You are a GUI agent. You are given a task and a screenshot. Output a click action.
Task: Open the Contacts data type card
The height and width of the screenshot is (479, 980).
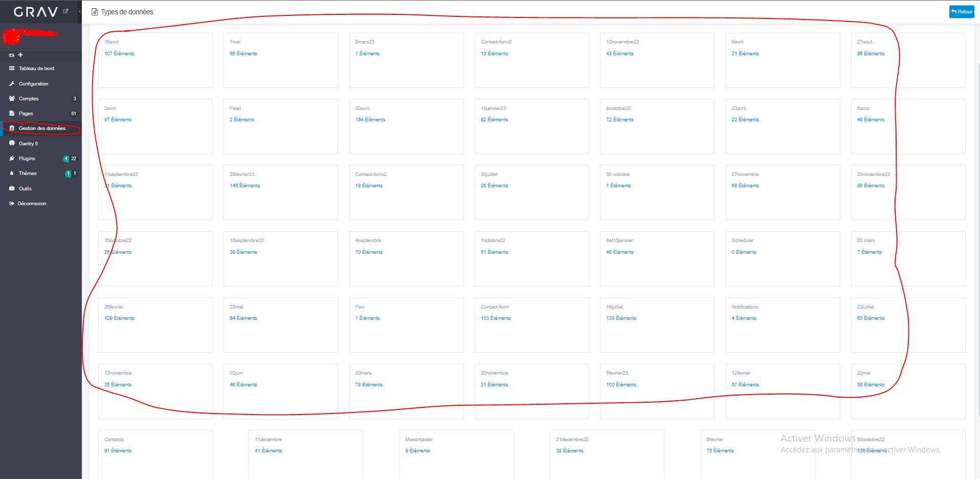click(155, 454)
